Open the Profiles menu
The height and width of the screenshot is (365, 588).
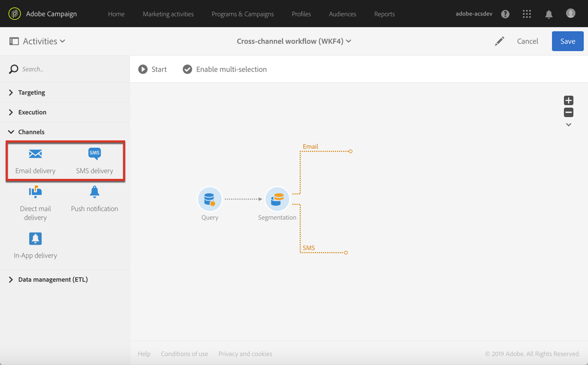tap(301, 14)
